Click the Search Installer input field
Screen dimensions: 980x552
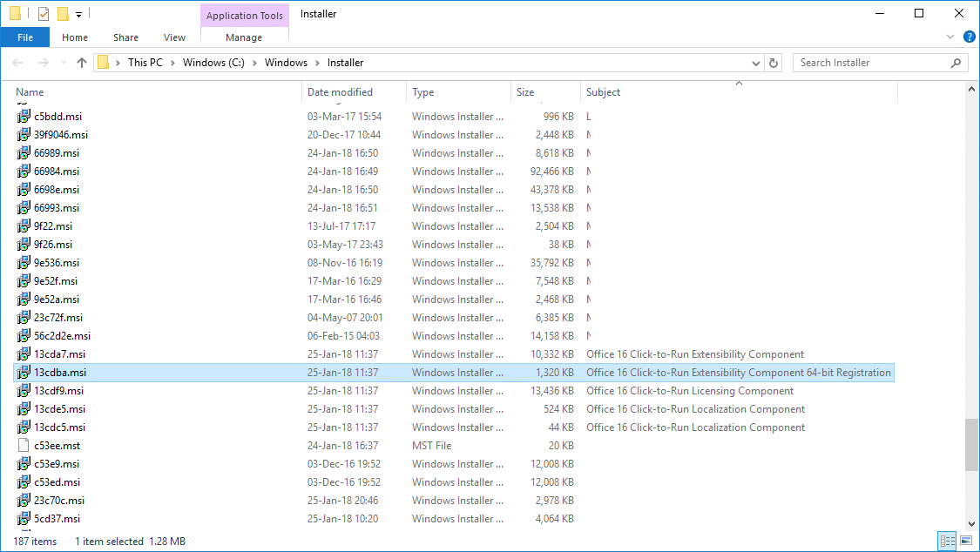(x=872, y=63)
